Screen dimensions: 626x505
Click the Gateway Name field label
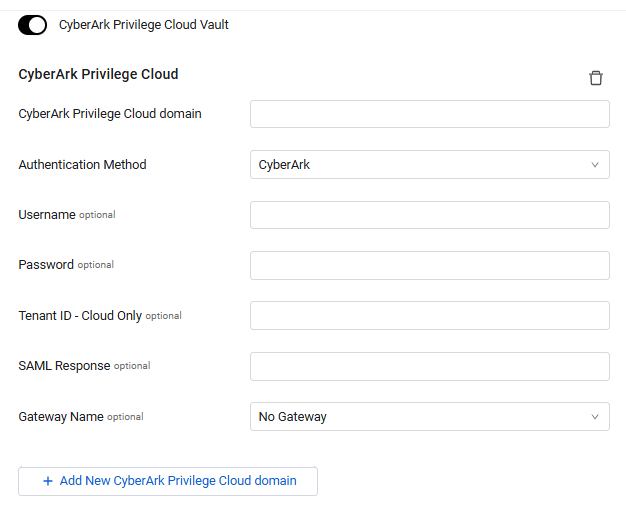(61, 417)
